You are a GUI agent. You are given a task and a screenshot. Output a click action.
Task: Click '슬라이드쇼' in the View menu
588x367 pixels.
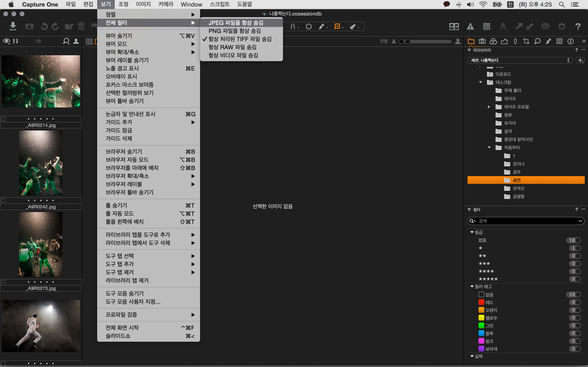tap(118, 336)
